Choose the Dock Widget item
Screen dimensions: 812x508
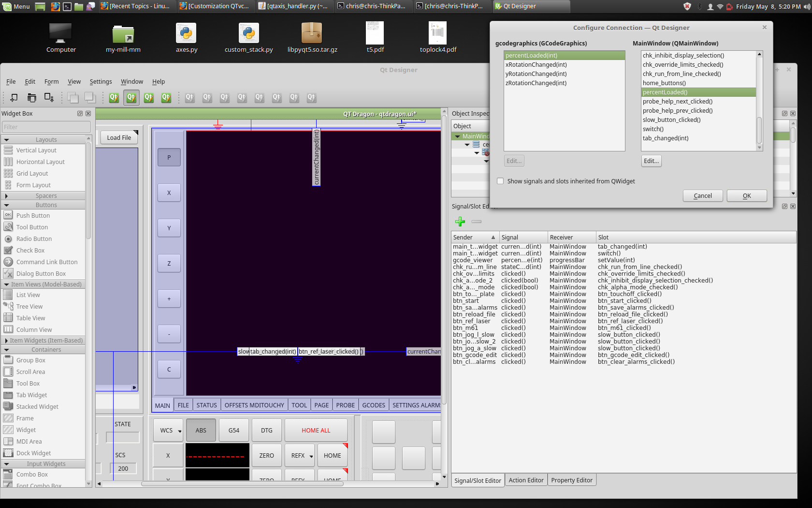pos(33,453)
